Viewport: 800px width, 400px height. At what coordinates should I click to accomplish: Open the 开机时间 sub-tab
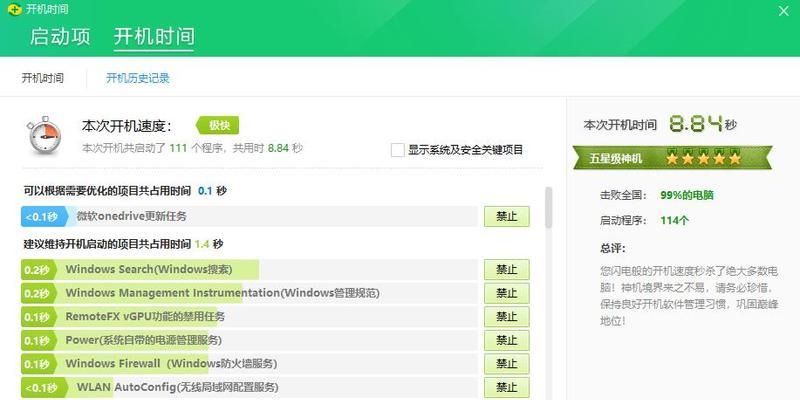pyautogui.click(x=42, y=79)
